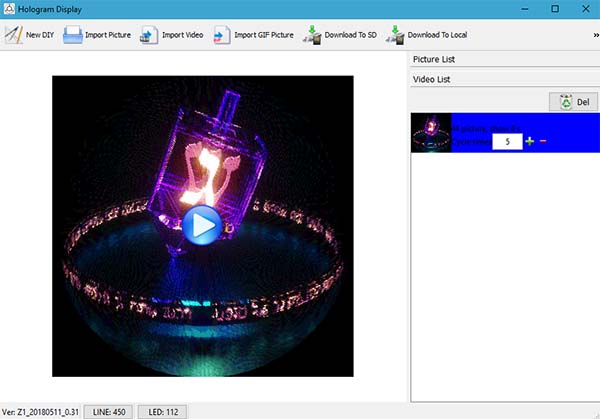Screen dimensions: 600x419
Task: Click the Ver: Z1_20180511_0.31 status text
Action: coord(40,412)
